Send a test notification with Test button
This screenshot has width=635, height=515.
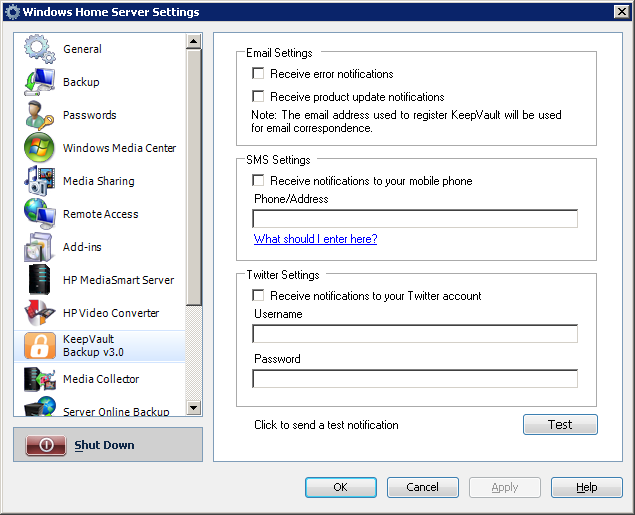coord(560,424)
